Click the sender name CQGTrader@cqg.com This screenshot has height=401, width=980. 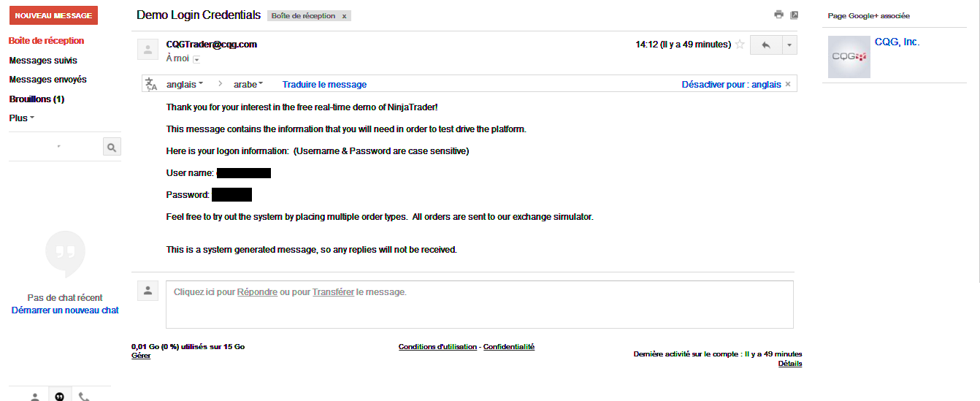point(212,45)
